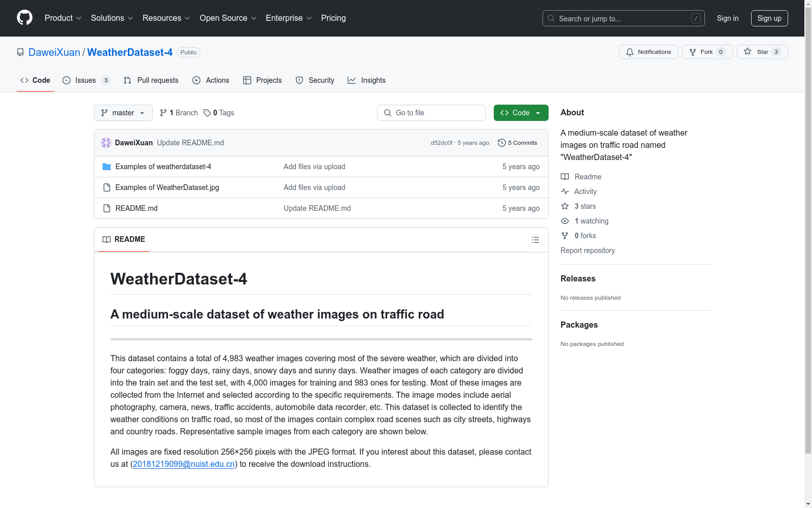
Task: Open the master branch selector dropdown
Action: [123, 113]
